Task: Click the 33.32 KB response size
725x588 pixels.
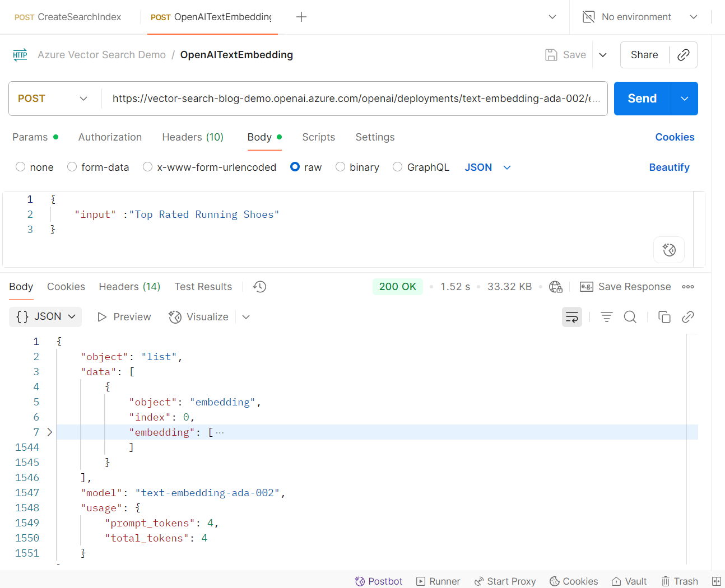Action: point(509,287)
